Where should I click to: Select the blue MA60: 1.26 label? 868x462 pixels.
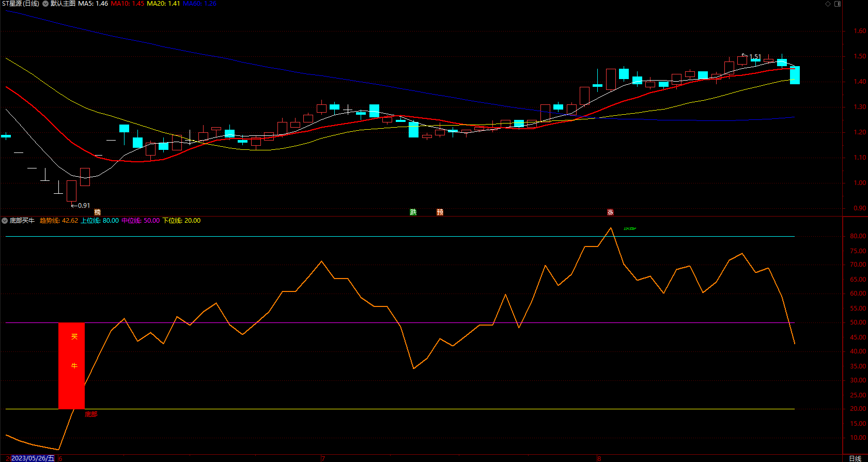pos(199,4)
